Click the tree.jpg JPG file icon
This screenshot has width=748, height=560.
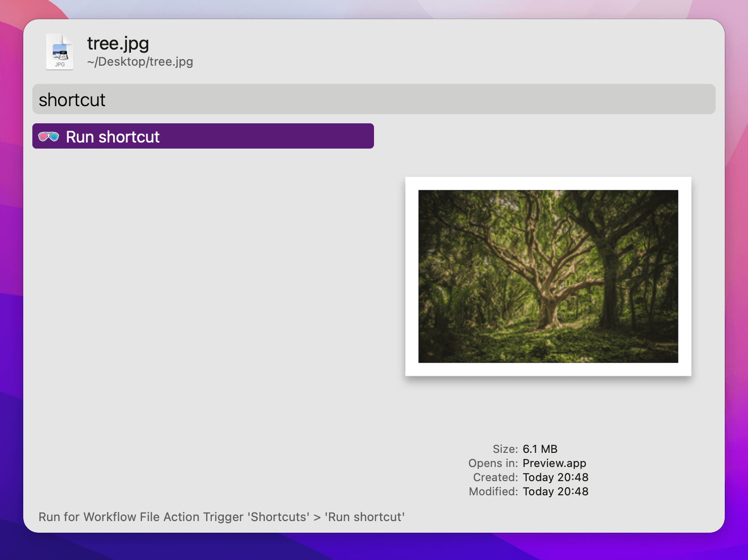(60, 52)
